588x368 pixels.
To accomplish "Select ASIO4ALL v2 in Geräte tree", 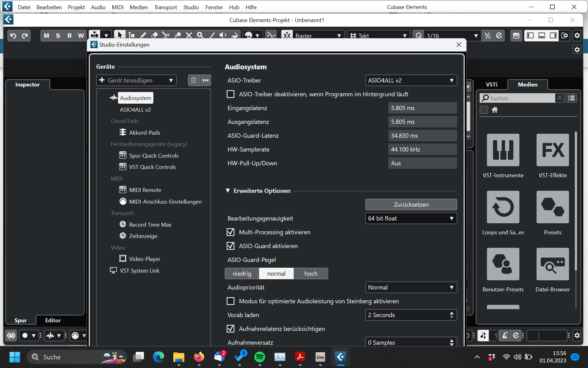I will [x=135, y=109].
